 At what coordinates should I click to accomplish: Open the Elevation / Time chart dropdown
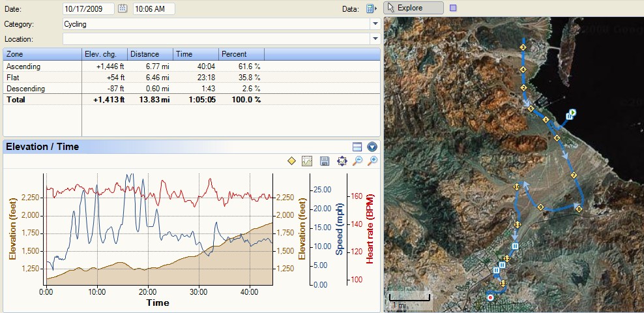pos(372,147)
